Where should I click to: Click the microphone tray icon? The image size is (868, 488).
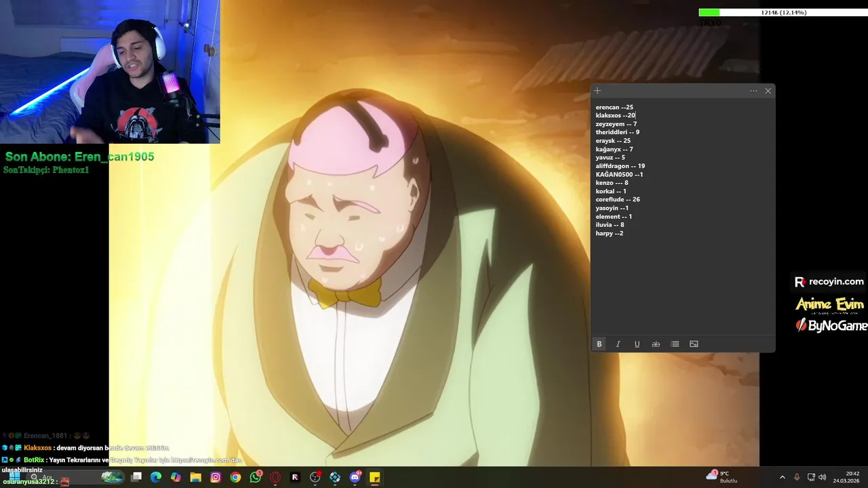(x=797, y=477)
